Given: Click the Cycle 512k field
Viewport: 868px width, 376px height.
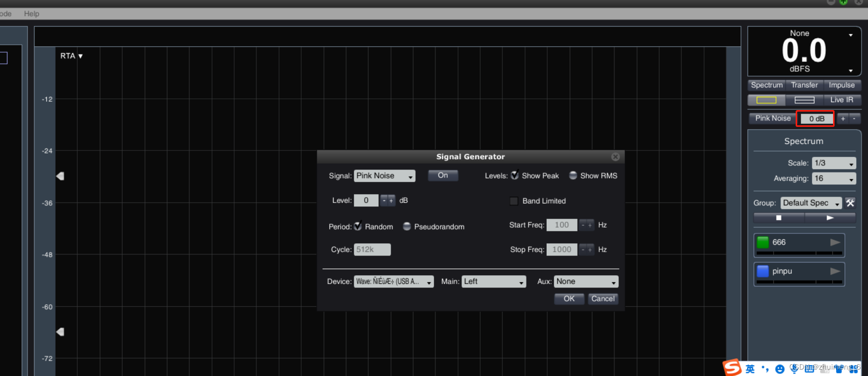Looking at the screenshot, I should pyautogui.click(x=372, y=250).
